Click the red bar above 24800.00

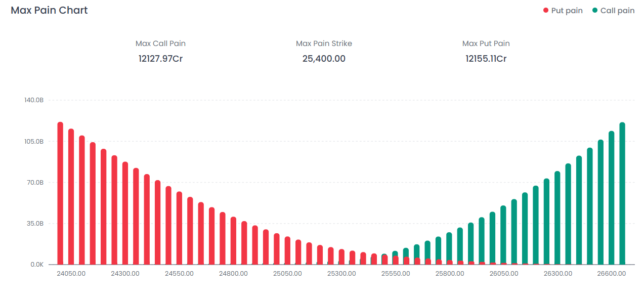pos(233,240)
